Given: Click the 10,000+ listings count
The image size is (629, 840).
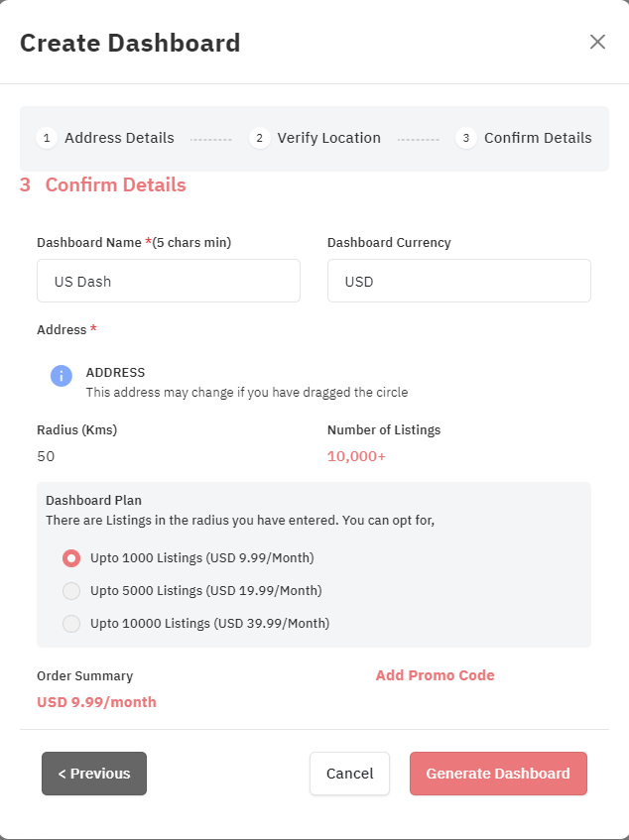Looking at the screenshot, I should coord(356,456).
